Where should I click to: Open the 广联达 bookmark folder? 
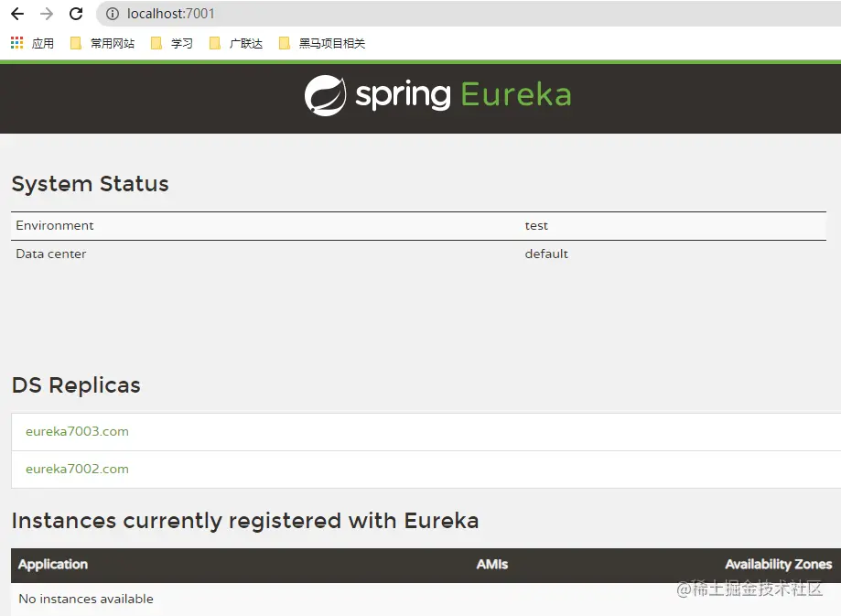(x=236, y=43)
